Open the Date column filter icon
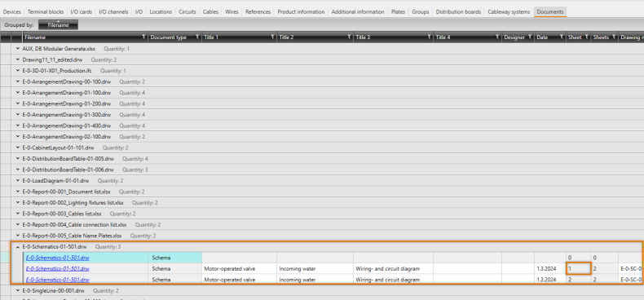The image size is (644, 300). (561, 37)
